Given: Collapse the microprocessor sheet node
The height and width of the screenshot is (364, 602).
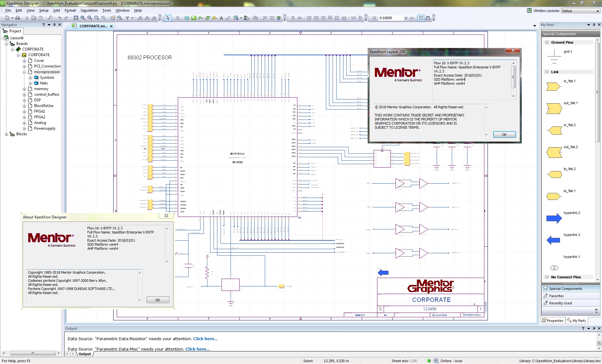Looking at the screenshot, I should (x=24, y=72).
